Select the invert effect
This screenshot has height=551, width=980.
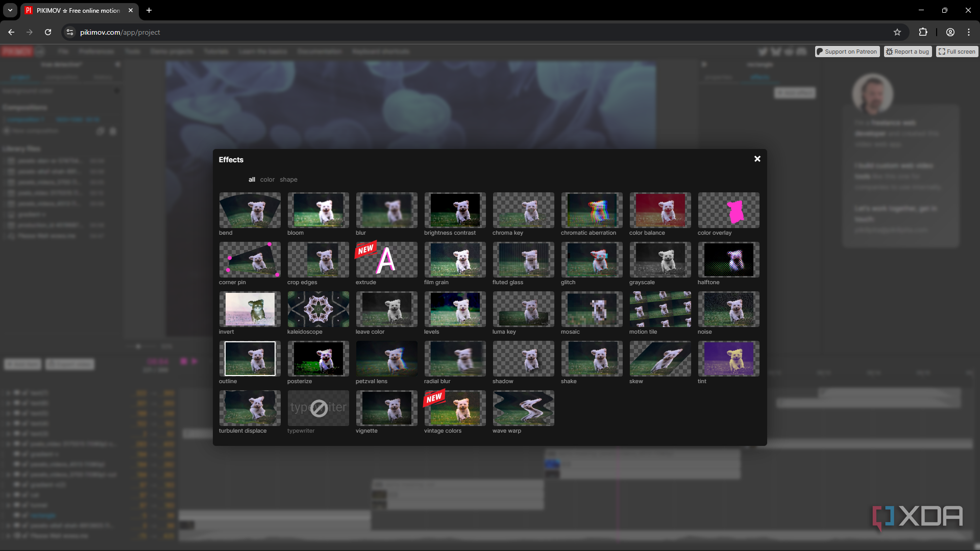[x=250, y=309]
